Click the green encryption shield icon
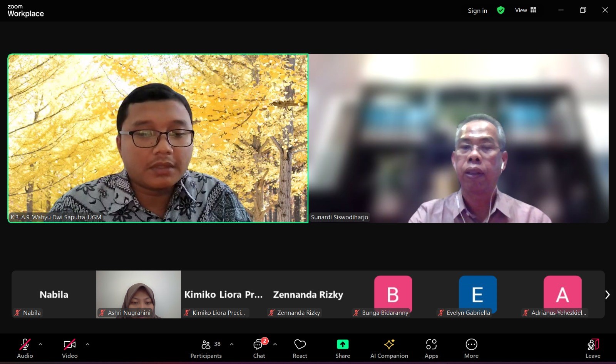This screenshot has width=616, height=364. tap(500, 10)
